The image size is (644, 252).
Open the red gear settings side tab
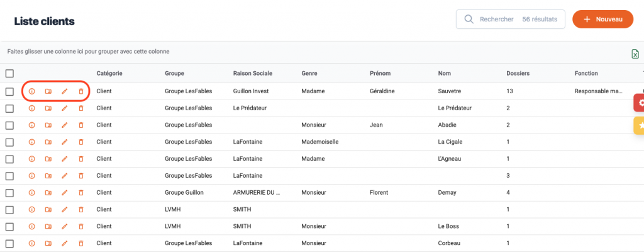pyautogui.click(x=640, y=103)
